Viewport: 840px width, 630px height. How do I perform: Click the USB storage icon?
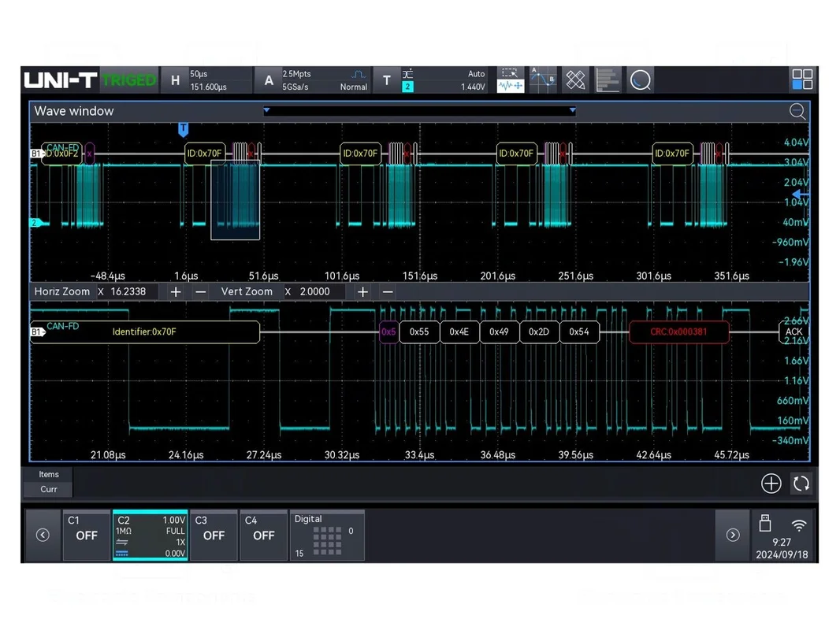(x=765, y=523)
